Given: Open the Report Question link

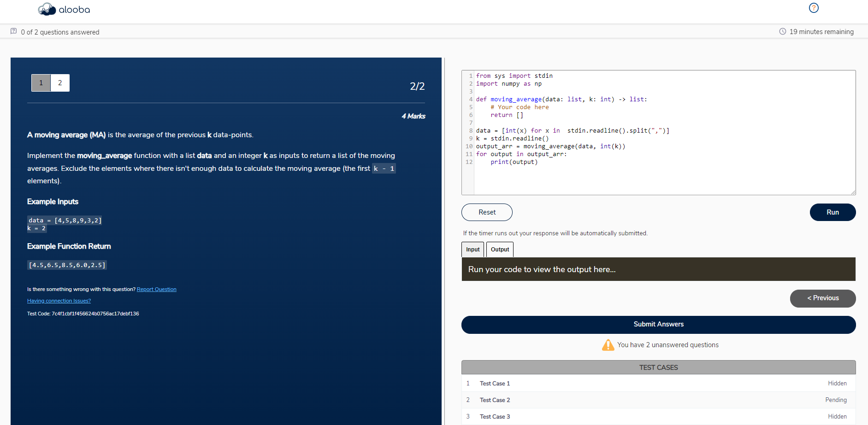Looking at the screenshot, I should point(156,290).
